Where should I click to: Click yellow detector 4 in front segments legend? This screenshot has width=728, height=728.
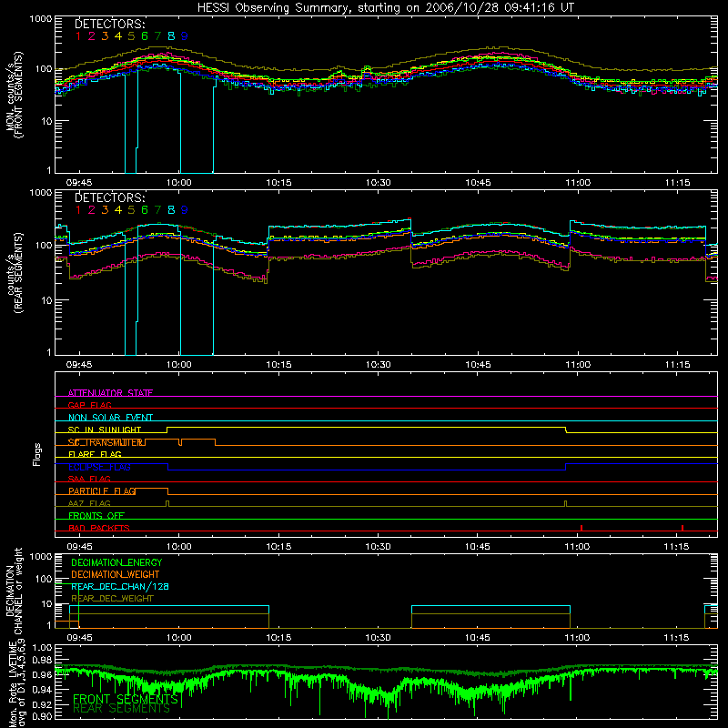pyautogui.click(x=118, y=36)
